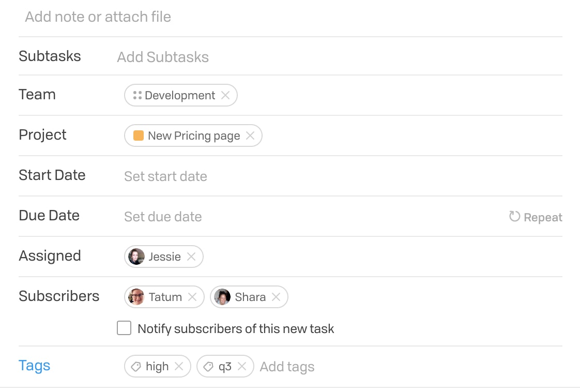This screenshot has height=392, width=580.
Task: Unassign Jessie using the X icon
Action: tap(191, 257)
